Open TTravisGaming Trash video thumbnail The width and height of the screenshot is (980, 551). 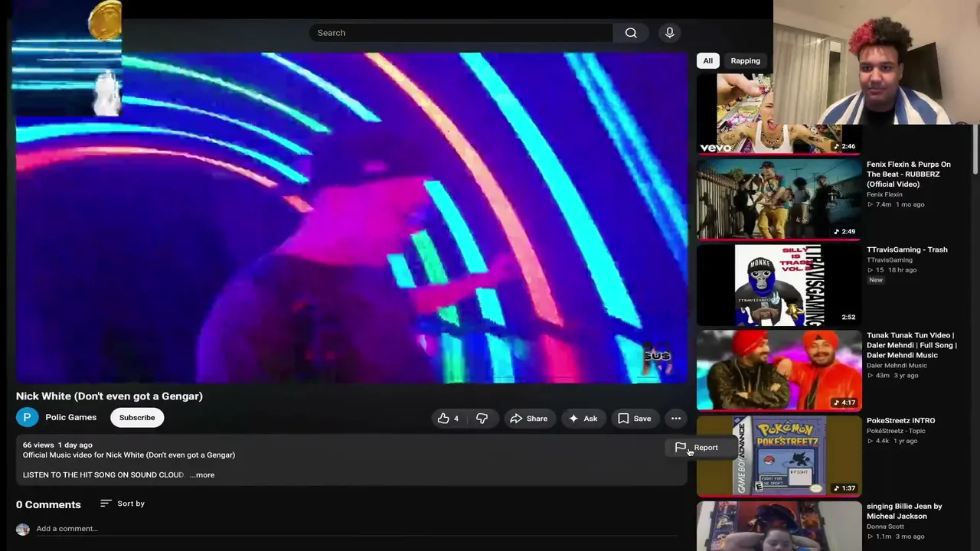[x=779, y=285]
